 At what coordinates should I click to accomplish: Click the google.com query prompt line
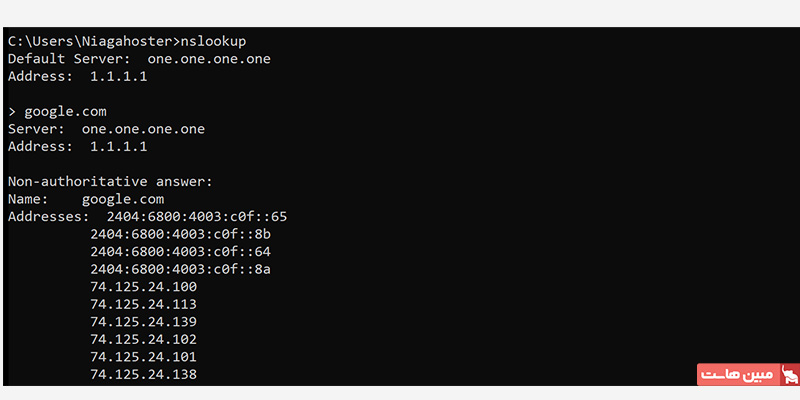(x=57, y=112)
